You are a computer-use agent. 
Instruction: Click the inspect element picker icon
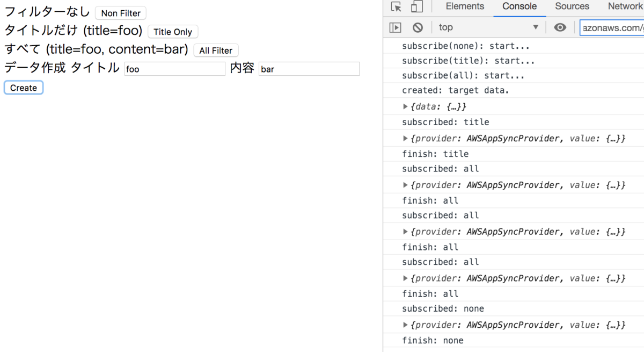[x=396, y=6]
